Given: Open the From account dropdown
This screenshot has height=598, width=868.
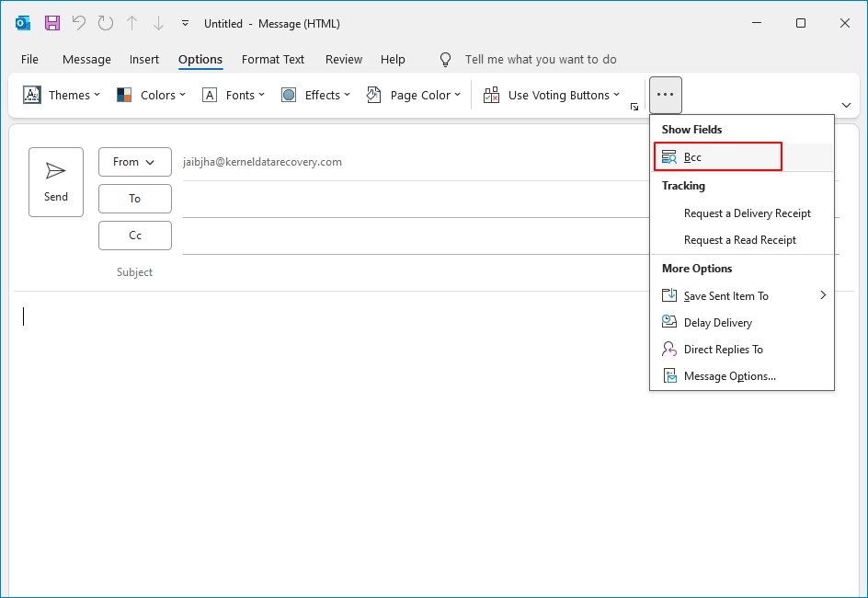Looking at the screenshot, I should click(135, 162).
